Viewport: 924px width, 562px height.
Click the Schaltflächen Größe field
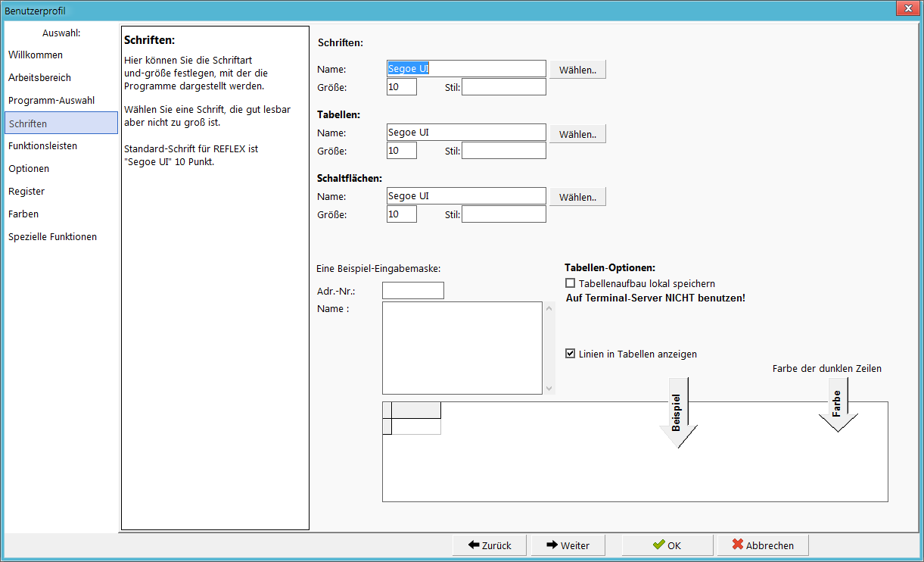click(x=401, y=214)
